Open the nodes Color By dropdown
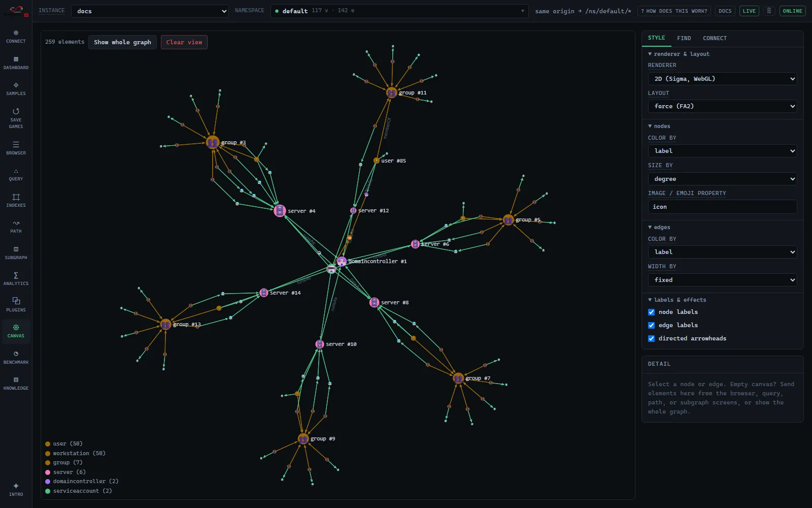Screen dimensions: 812x508 pyautogui.click(x=722, y=151)
